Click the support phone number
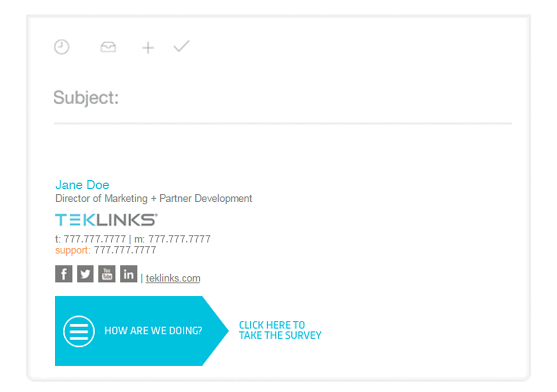The image size is (557, 392). pos(125,250)
